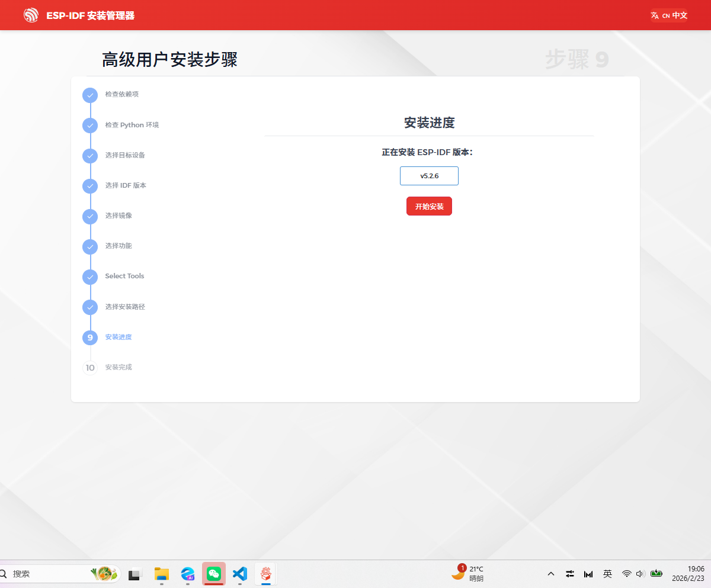Viewport: 711px width, 588px height.
Task: Open WeChat from the taskbar
Action: (214, 574)
